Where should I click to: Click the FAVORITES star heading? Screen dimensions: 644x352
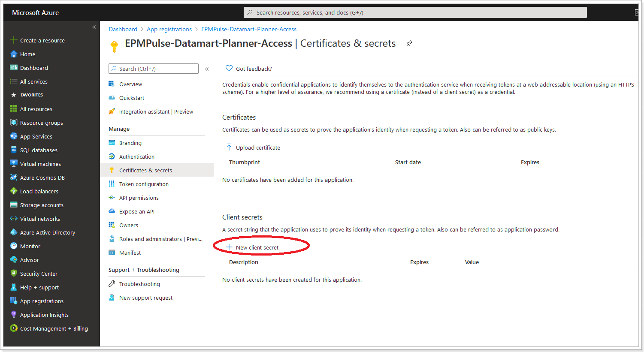[27, 95]
